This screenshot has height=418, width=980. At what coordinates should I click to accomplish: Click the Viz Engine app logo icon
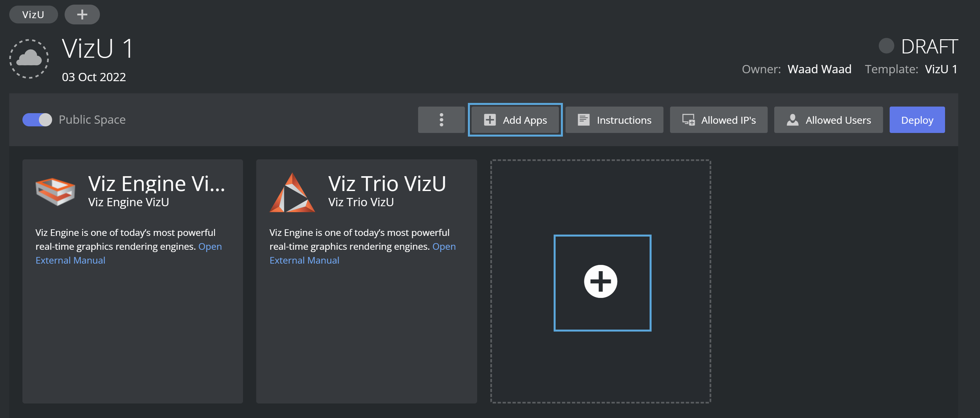point(55,191)
